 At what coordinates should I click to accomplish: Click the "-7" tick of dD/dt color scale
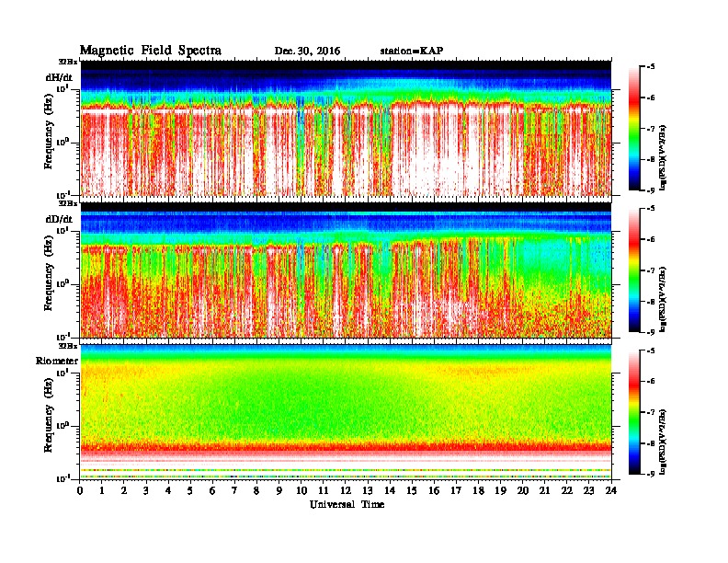(x=651, y=270)
